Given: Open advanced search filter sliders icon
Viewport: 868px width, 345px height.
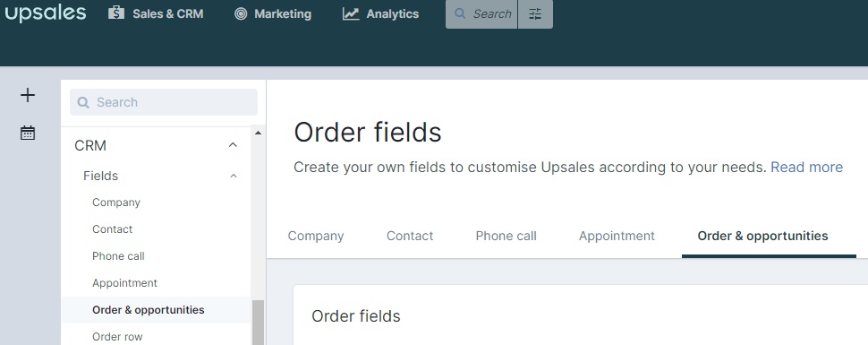Looking at the screenshot, I should [x=535, y=13].
